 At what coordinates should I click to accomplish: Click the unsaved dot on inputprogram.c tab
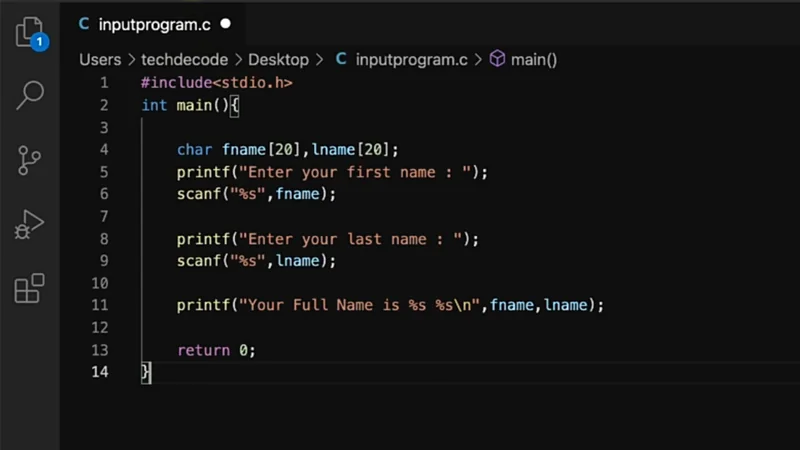pos(225,22)
